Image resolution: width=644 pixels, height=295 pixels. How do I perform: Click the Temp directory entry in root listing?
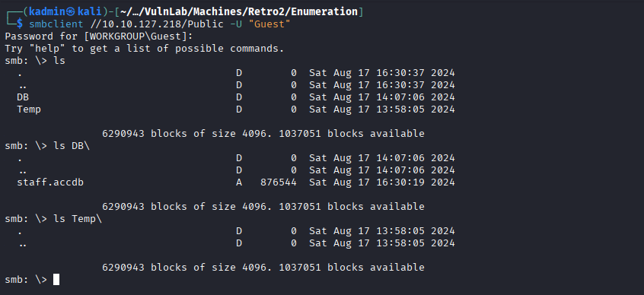coord(29,109)
